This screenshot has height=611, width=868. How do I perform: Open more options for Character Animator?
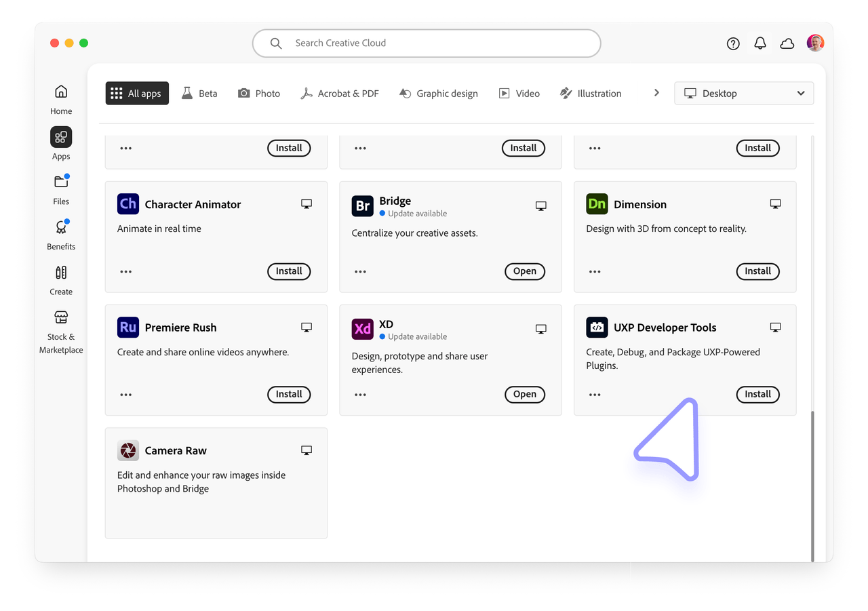(126, 271)
